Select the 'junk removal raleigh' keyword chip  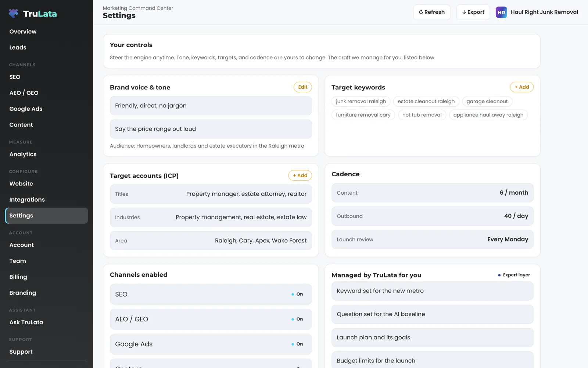pyautogui.click(x=361, y=102)
